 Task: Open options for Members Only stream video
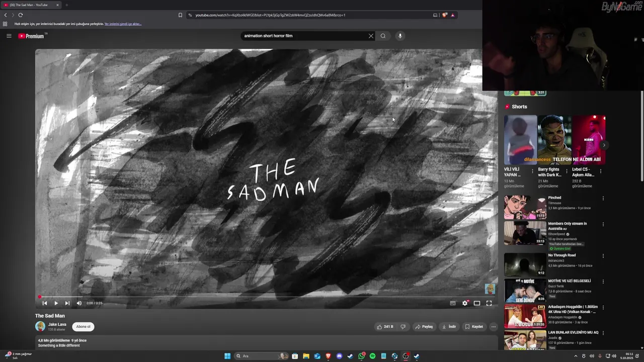tap(603, 224)
